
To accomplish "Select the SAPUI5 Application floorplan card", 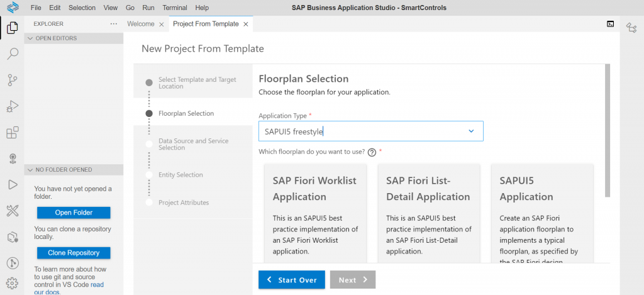I will (542, 213).
